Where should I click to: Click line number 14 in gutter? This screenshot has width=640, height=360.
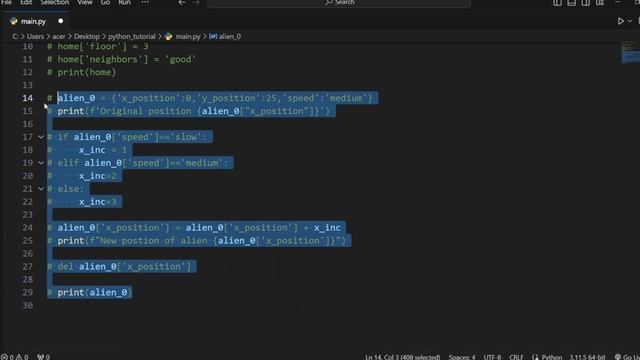coord(27,98)
